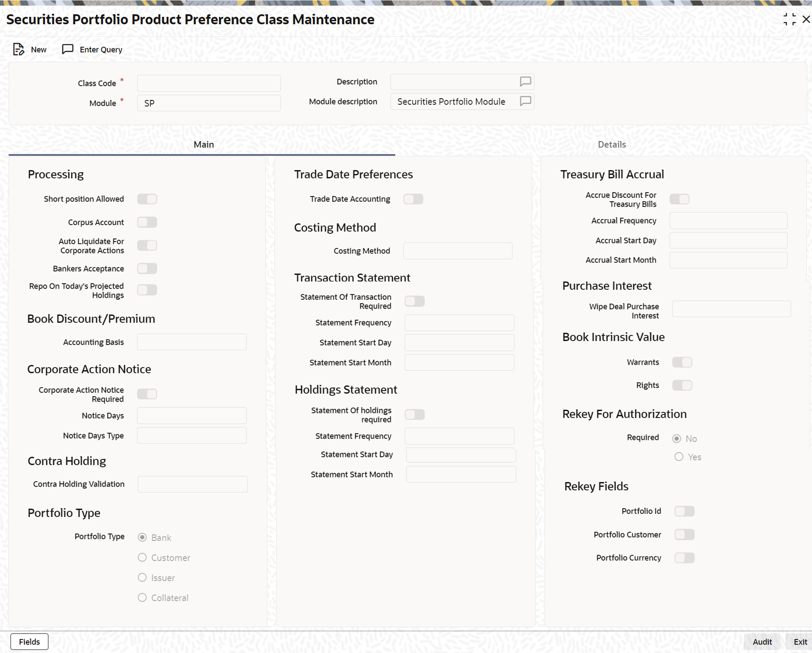This screenshot has height=653, width=812.
Task: Click the Fields button
Action: tap(29, 642)
